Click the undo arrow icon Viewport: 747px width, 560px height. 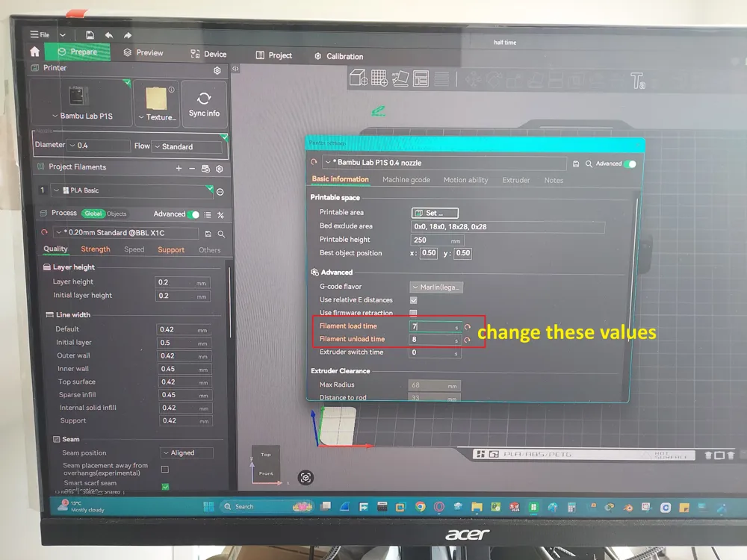pyautogui.click(x=109, y=35)
